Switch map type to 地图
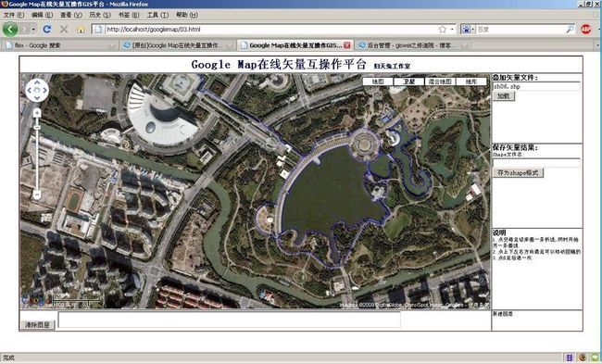Screen dimensions: 602x364 click(x=378, y=82)
